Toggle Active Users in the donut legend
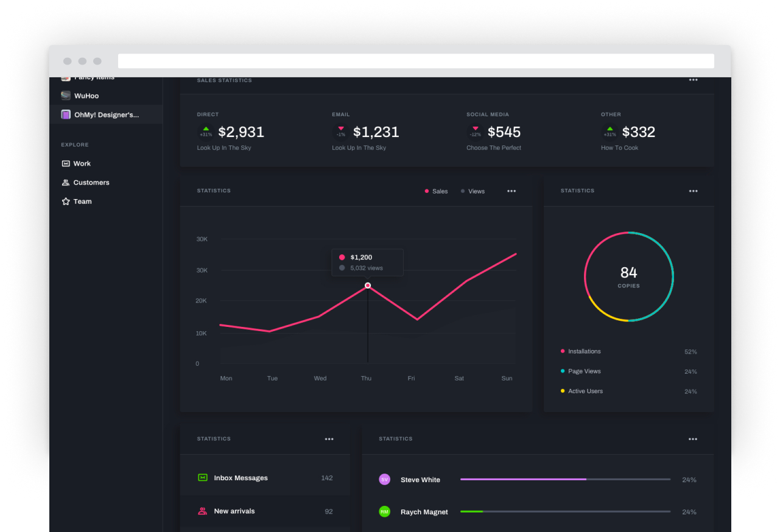The height and width of the screenshot is (532, 780). (x=581, y=391)
